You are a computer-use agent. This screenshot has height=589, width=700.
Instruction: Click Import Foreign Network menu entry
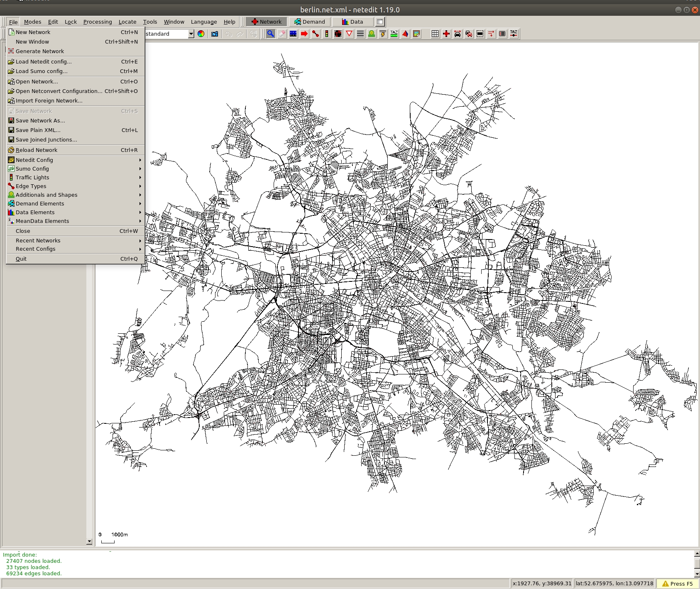tap(49, 100)
